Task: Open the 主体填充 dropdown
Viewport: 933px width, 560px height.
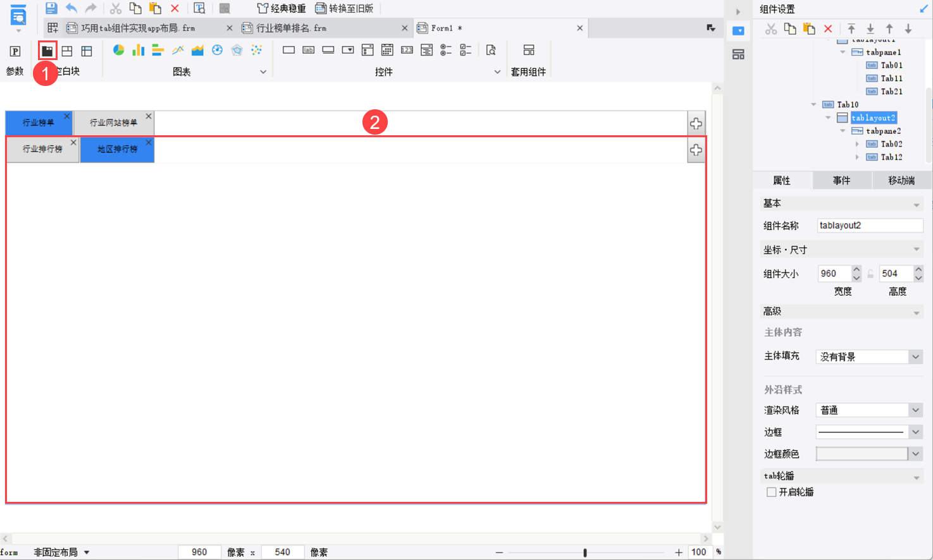Action: 915,356
